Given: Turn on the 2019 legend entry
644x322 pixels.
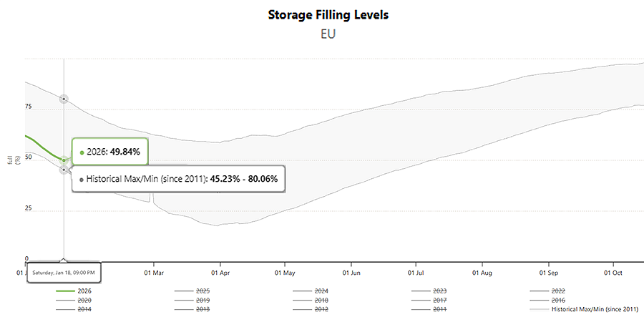Looking at the screenshot, I should pyautogui.click(x=203, y=301).
